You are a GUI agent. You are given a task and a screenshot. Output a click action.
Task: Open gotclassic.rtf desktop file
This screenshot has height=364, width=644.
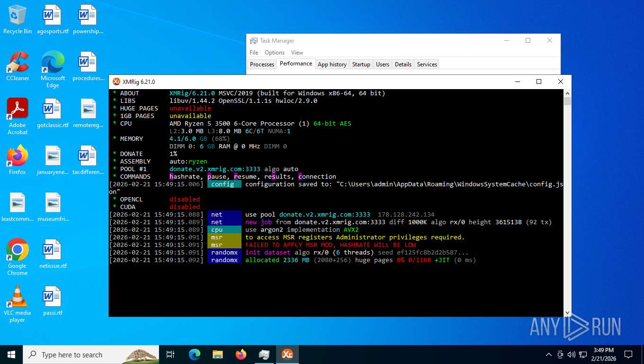click(x=53, y=113)
